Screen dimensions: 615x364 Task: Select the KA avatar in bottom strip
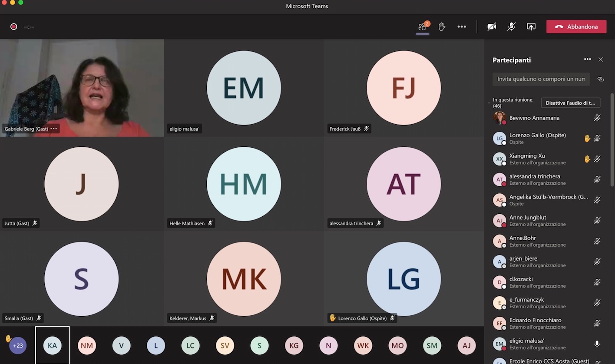click(x=52, y=346)
